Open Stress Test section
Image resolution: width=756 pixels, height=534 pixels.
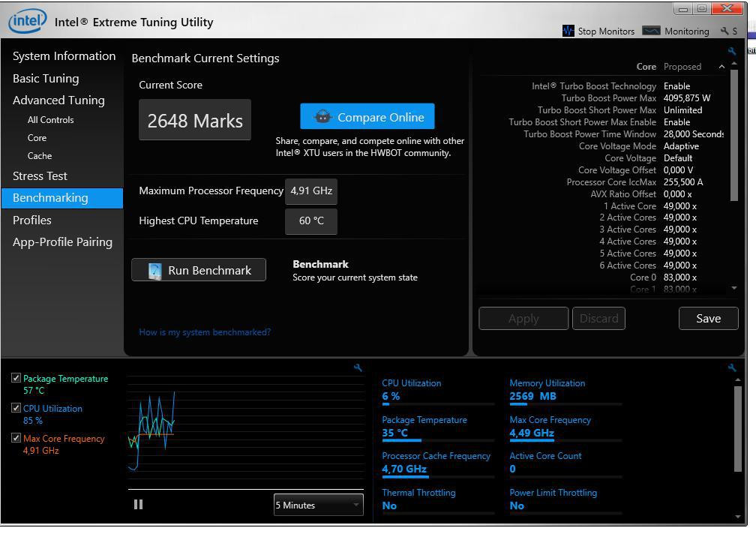[40, 176]
